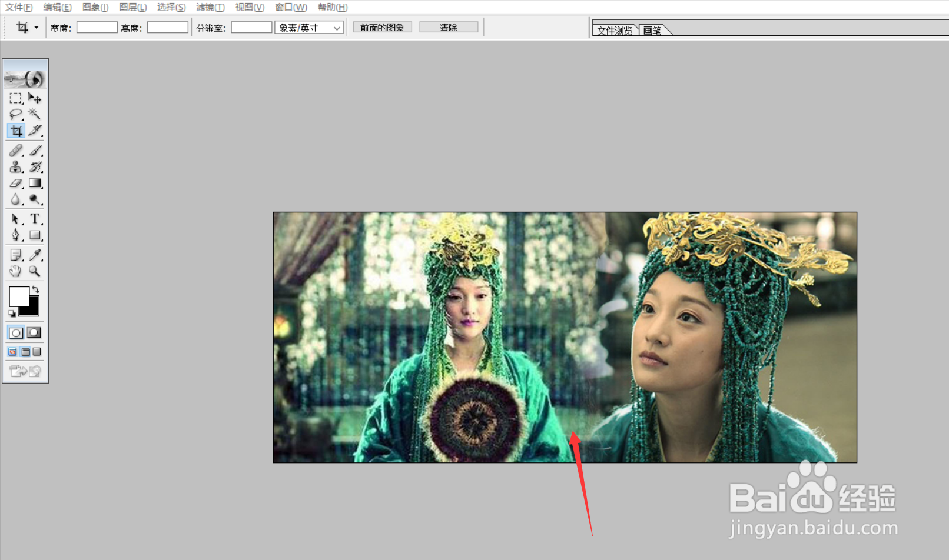The image size is (949, 560).
Task: Open the 滤镜(T) menu
Action: 210,7
